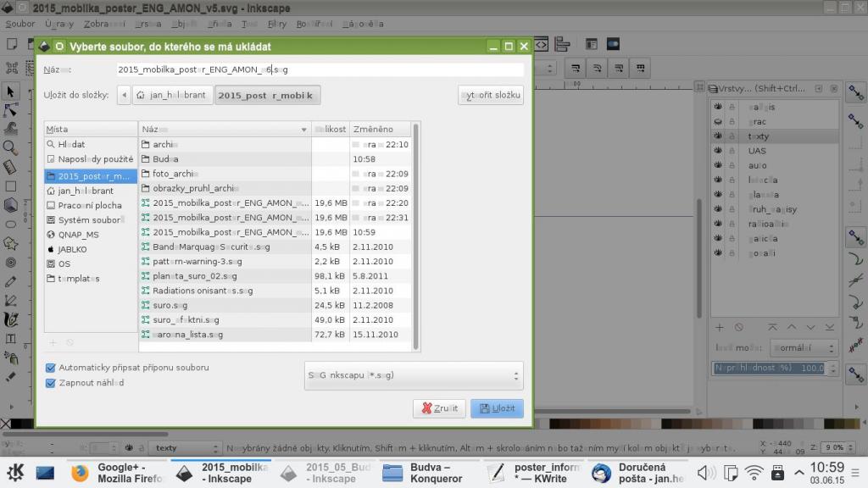Select the spiral tool
The height and width of the screenshot is (488, 868).
(x=10, y=263)
